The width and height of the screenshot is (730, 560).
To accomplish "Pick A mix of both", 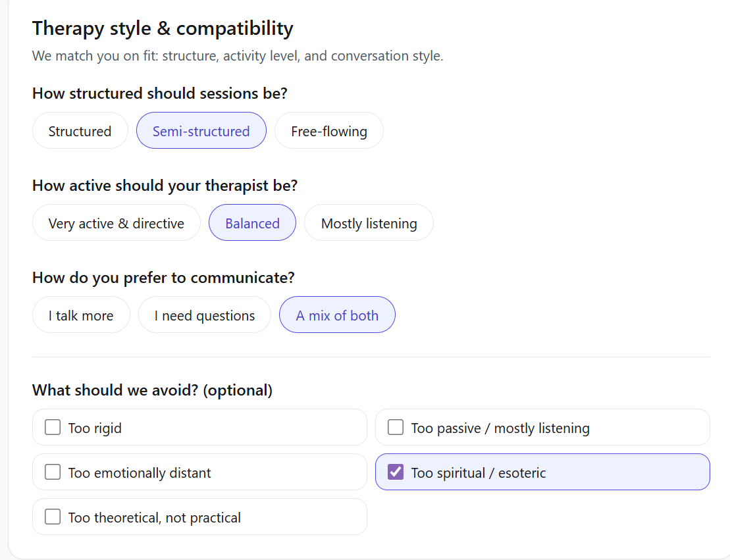I will (337, 315).
